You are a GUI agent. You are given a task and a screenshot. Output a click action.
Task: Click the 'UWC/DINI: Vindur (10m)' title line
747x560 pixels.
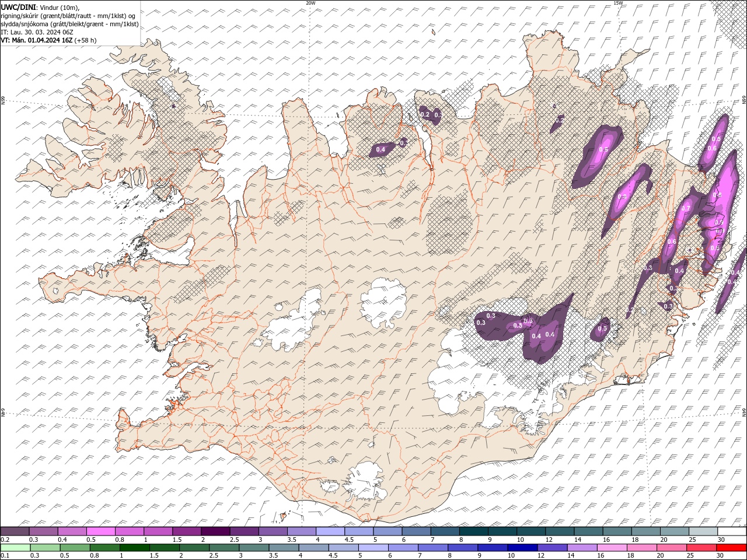[x=40, y=6]
